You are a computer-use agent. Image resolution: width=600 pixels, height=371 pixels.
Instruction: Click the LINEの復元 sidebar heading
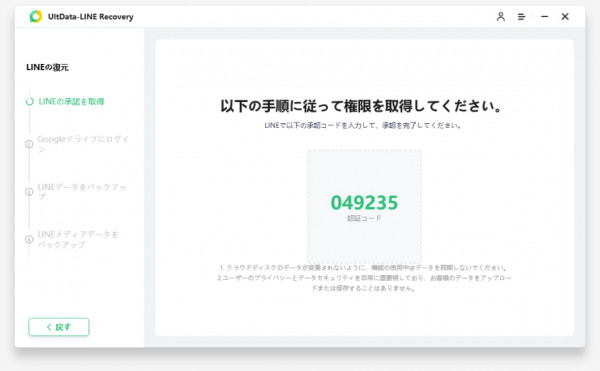(47, 67)
